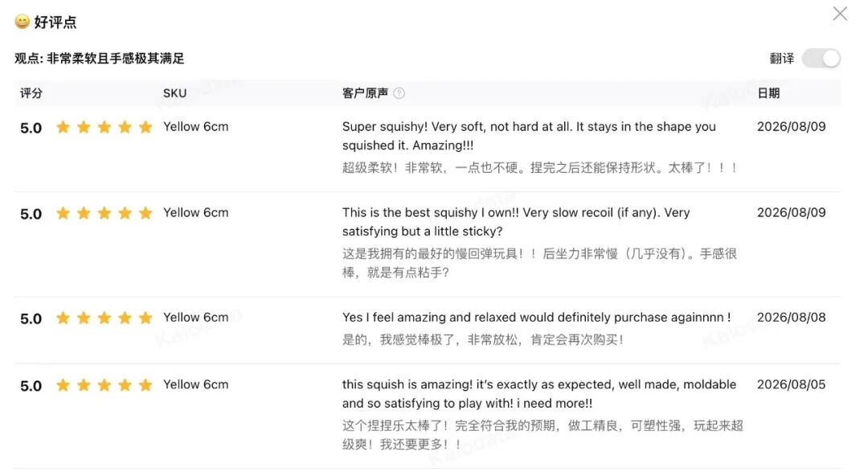868x472 pixels.
Task: Close the 好评点 review panel
Action: 840,14
